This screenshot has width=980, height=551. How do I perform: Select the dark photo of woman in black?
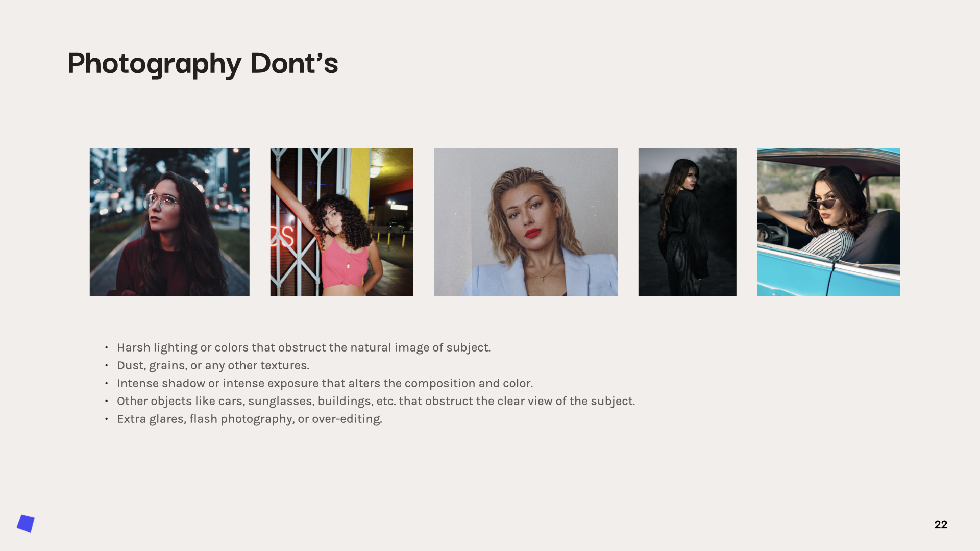tap(687, 222)
